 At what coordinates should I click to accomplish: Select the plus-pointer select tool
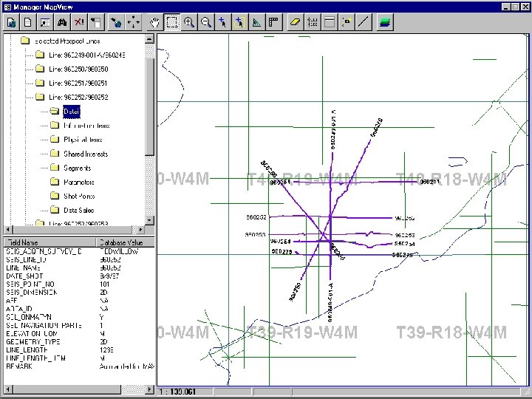pyautogui.click(x=223, y=22)
